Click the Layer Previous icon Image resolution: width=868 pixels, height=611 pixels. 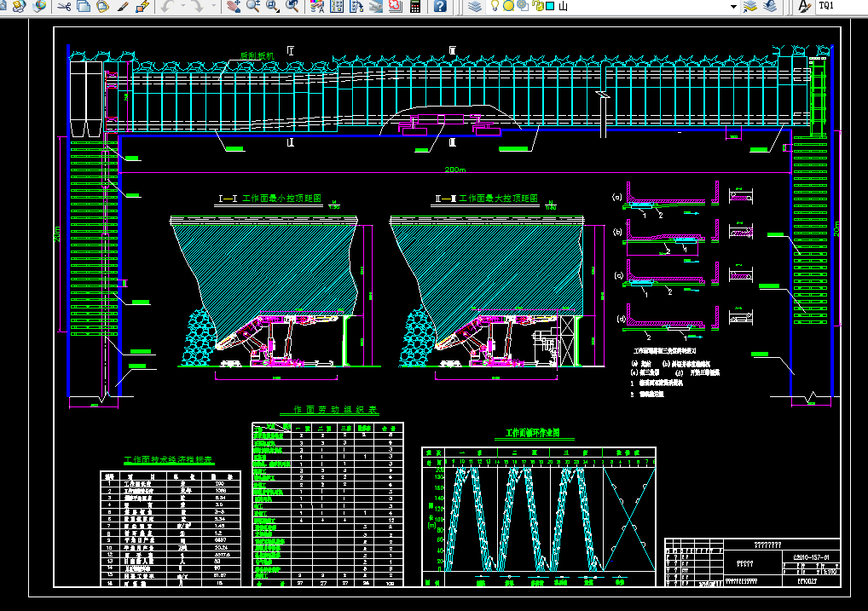click(769, 7)
